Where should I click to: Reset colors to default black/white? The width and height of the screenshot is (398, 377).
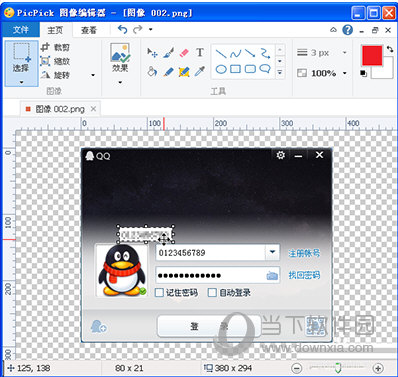click(364, 73)
